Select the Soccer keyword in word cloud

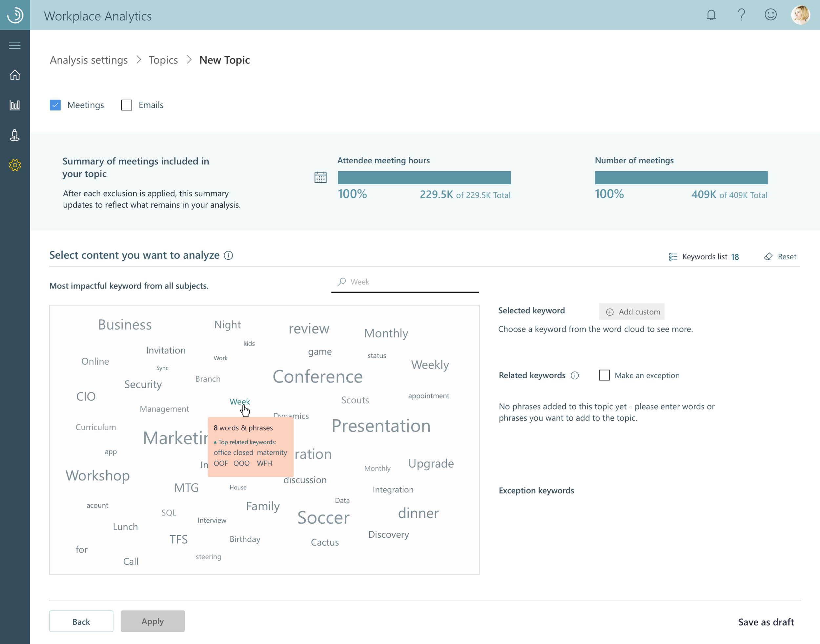[323, 517]
